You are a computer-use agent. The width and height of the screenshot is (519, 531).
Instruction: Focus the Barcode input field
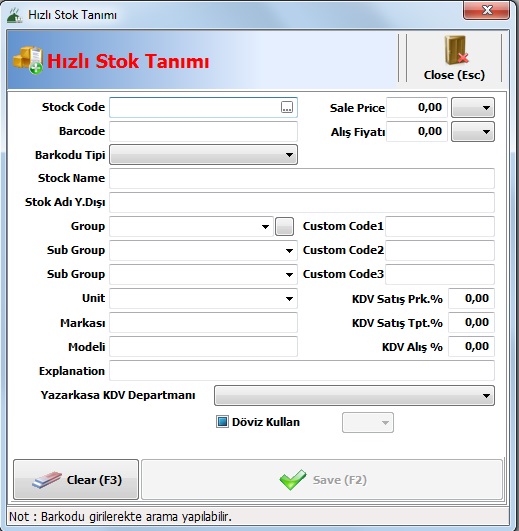click(x=203, y=132)
